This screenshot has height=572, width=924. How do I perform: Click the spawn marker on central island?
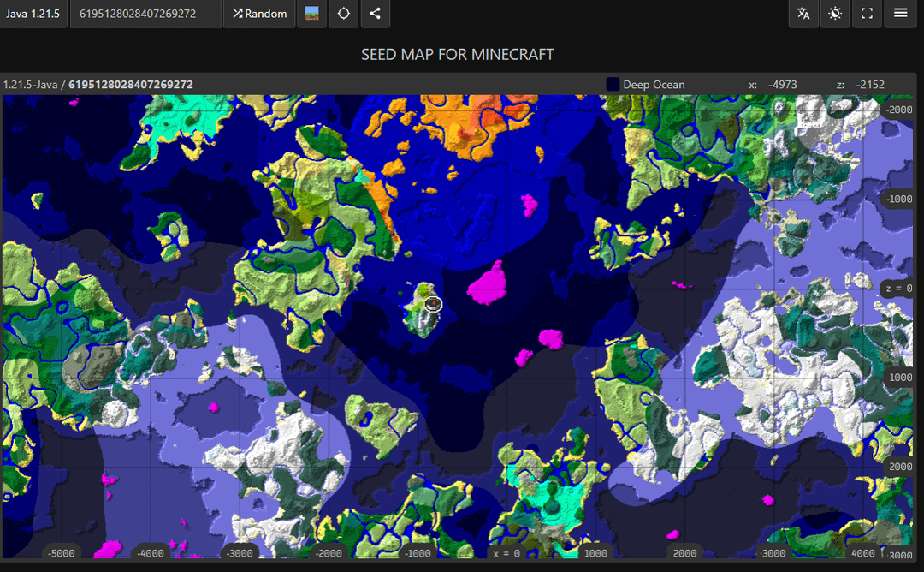click(x=432, y=303)
